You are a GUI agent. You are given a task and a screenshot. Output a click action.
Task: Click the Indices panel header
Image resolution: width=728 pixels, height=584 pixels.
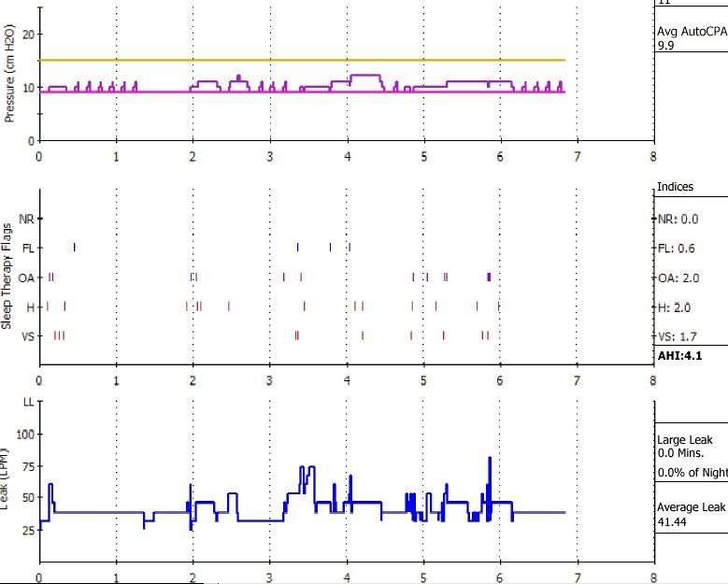(x=676, y=187)
